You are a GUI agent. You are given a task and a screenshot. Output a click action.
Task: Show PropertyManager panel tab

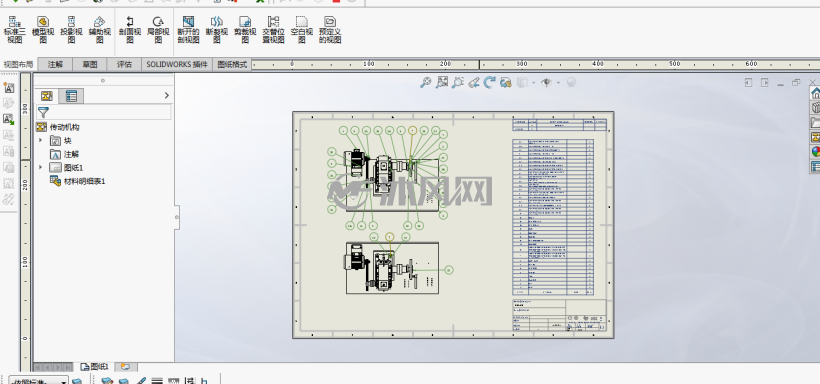(71, 96)
